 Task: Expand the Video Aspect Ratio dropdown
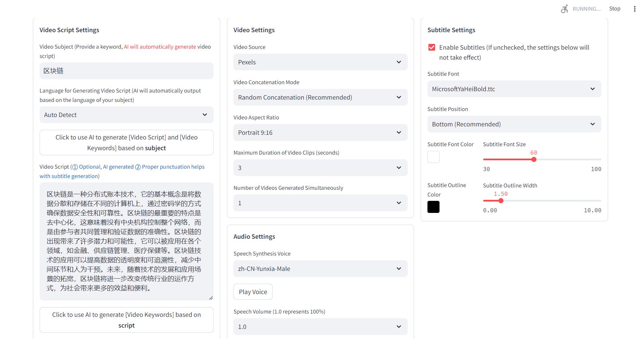click(x=320, y=132)
